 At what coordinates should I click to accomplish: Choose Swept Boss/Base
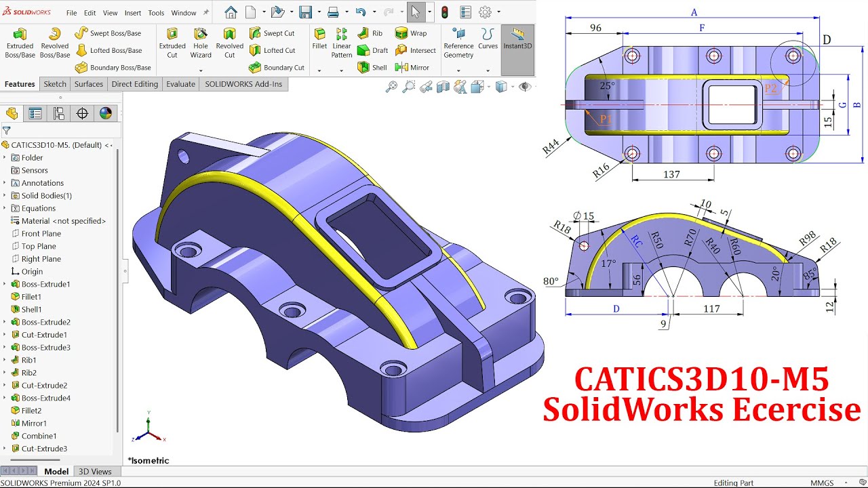(x=108, y=33)
